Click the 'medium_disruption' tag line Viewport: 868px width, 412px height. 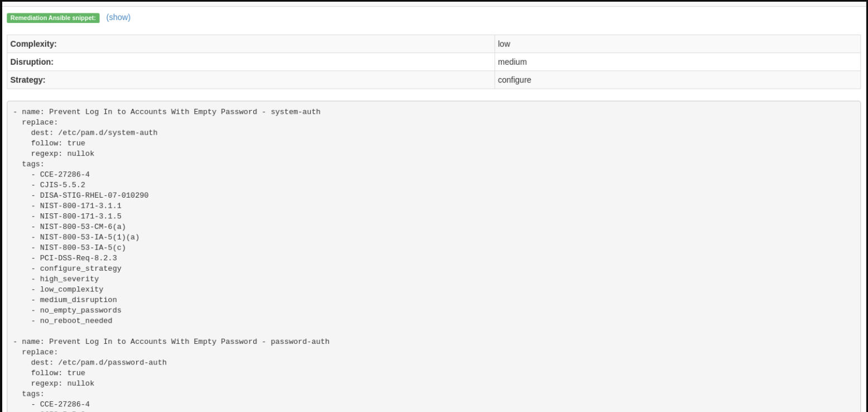[74, 300]
